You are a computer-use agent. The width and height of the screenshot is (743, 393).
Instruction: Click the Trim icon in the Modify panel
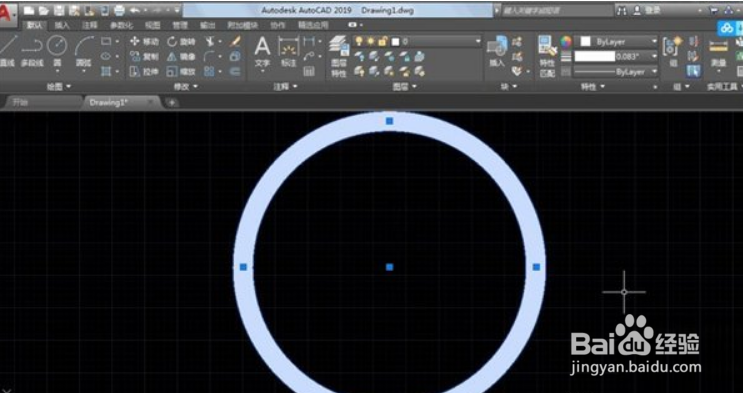click(x=209, y=42)
